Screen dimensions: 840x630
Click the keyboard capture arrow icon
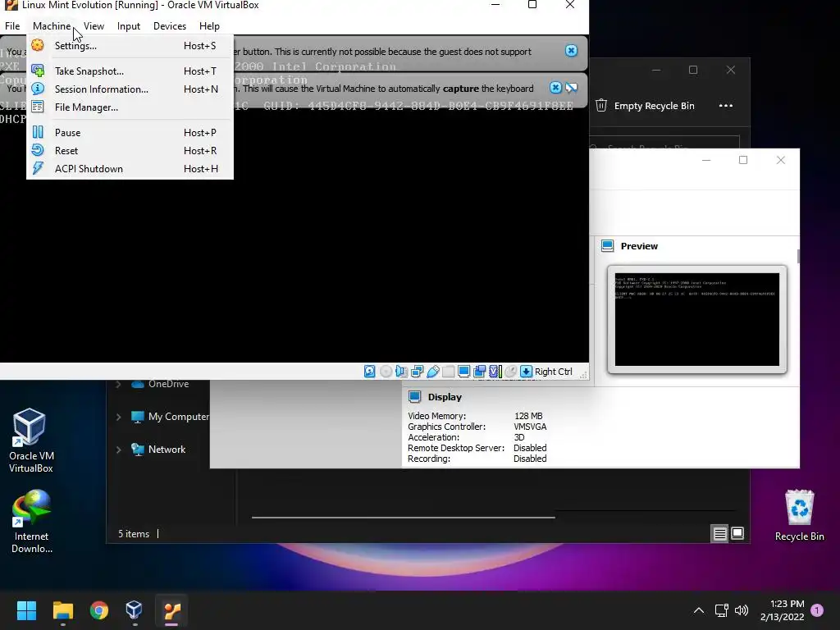coord(527,372)
